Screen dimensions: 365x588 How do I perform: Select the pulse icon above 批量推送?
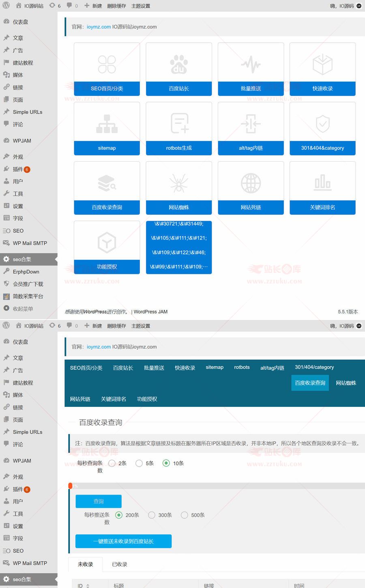point(251,64)
